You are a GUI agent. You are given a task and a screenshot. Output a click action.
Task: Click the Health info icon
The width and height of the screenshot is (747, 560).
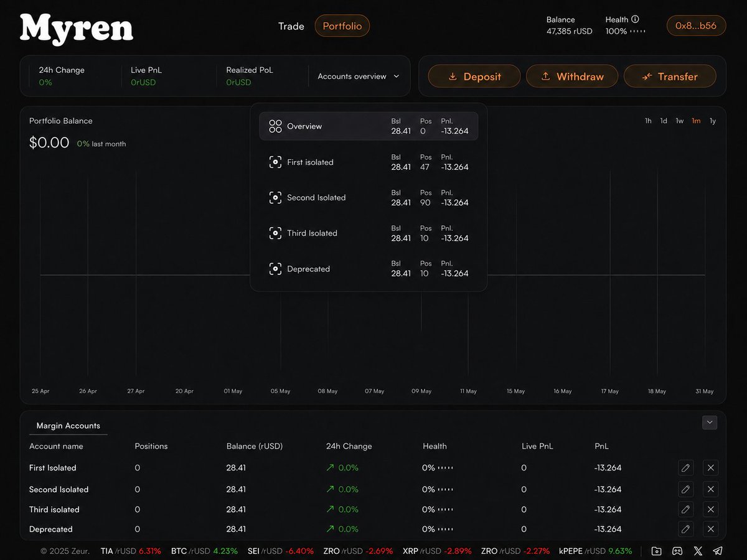[x=635, y=19]
